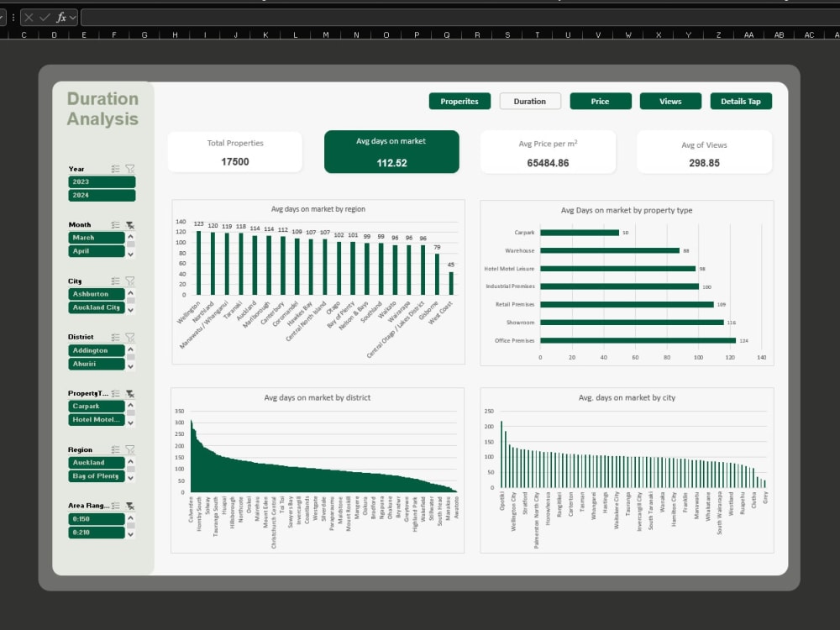Cancel formula entry with the X icon
Screen dimensions: 840x630
click(x=29, y=18)
